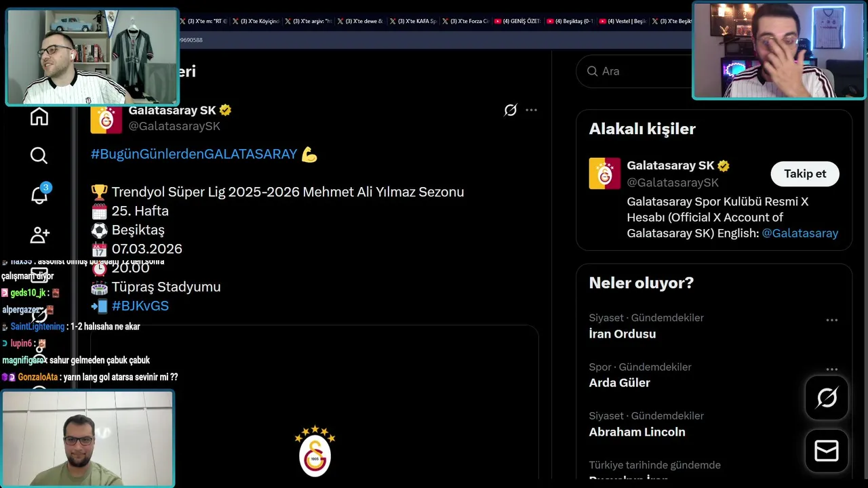This screenshot has height=488, width=868.
Task: Open hashtag #BugünGünlerdenGALATASARAY
Action: [x=194, y=155]
